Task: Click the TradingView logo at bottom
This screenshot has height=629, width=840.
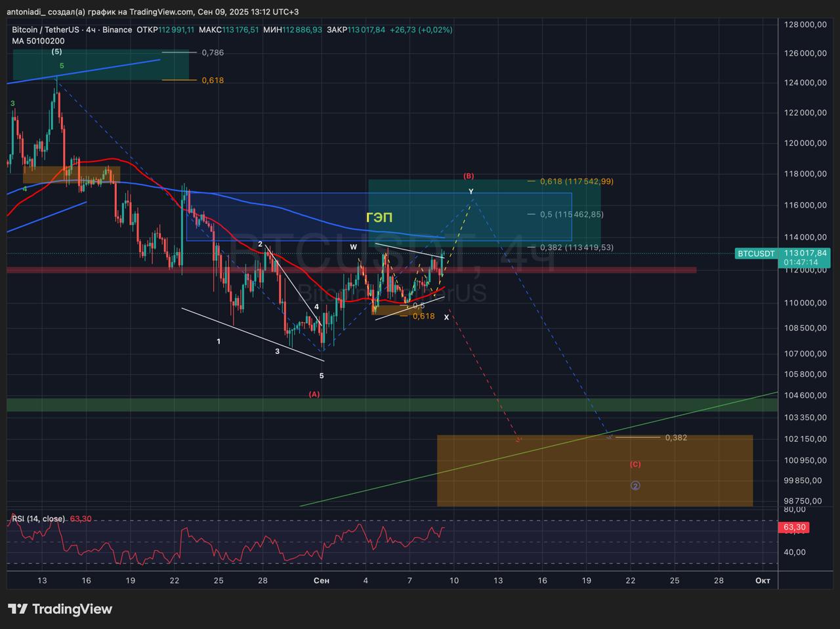Action: point(60,609)
